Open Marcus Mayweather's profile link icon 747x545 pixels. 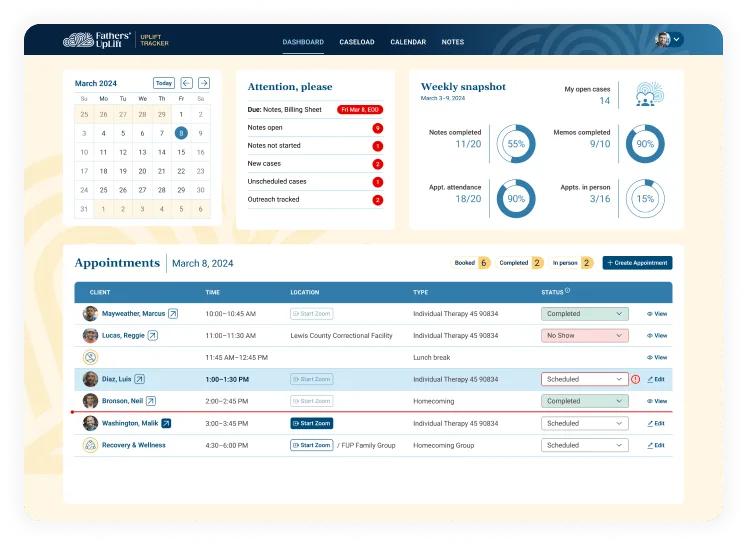point(173,313)
